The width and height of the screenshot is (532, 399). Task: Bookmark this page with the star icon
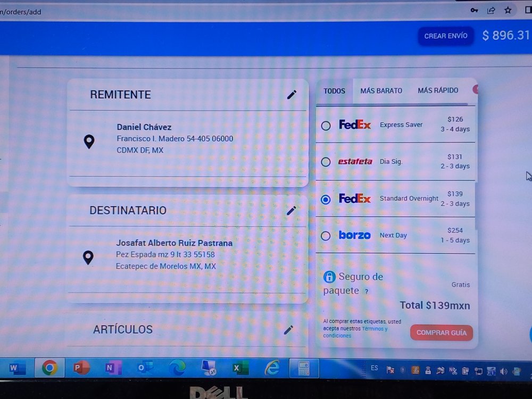[x=508, y=10]
